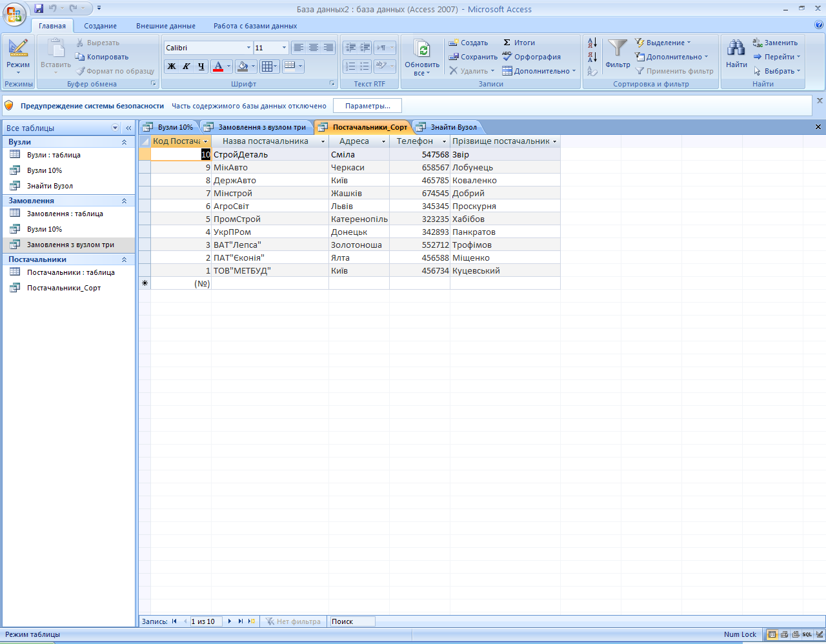826x644 pixels.
Task: Apply the font color A button
Action: (x=217, y=66)
